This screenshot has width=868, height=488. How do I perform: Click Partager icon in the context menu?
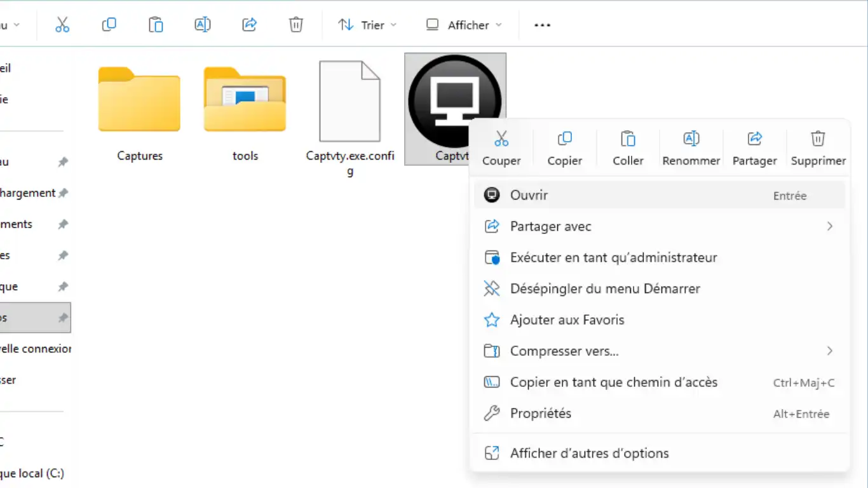pos(754,139)
